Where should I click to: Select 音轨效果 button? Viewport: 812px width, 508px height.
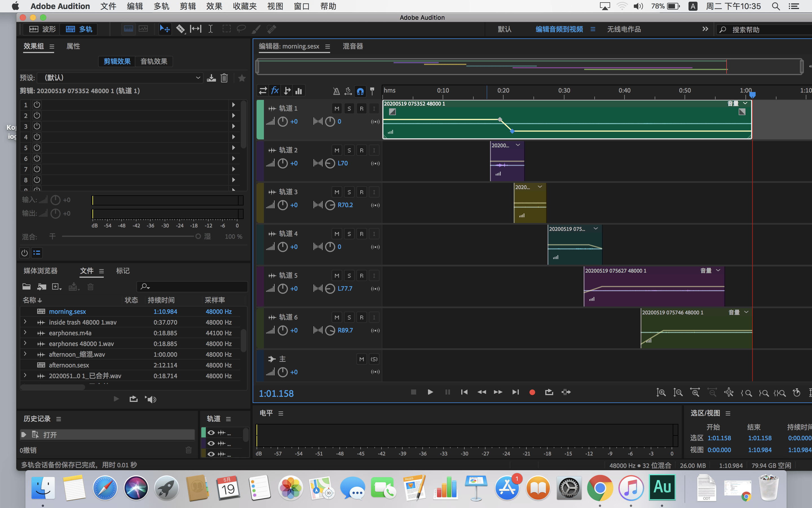pyautogui.click(x=154, y=62)
